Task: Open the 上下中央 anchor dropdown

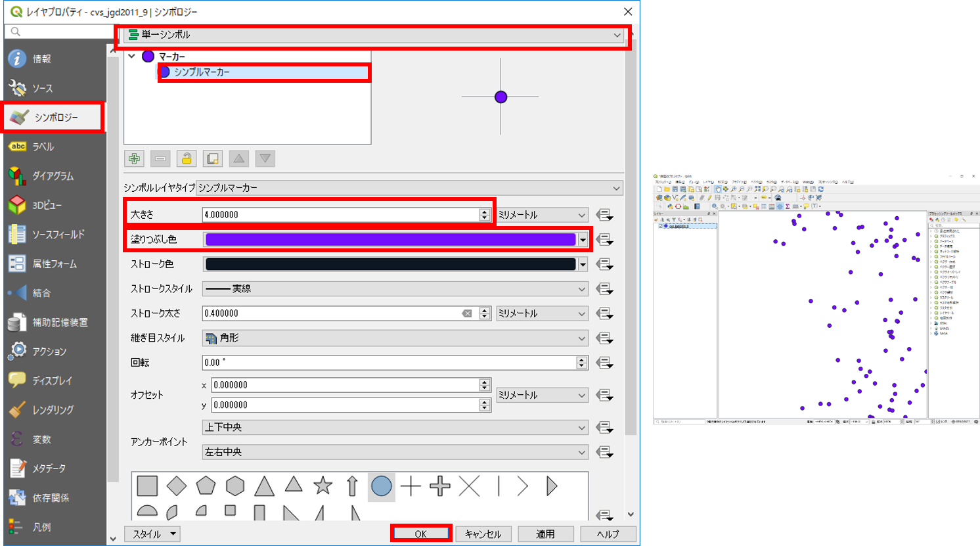Action: point(395,428)
